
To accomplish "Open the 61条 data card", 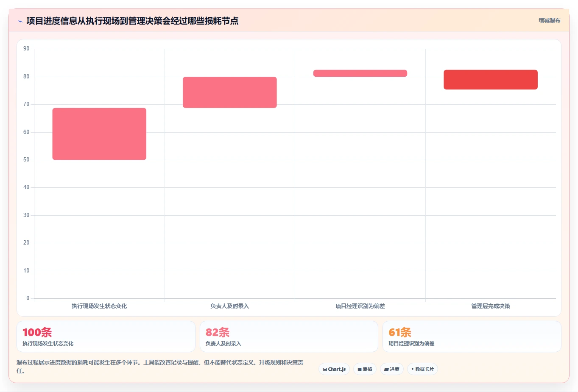I will click(x=472, y=336).
